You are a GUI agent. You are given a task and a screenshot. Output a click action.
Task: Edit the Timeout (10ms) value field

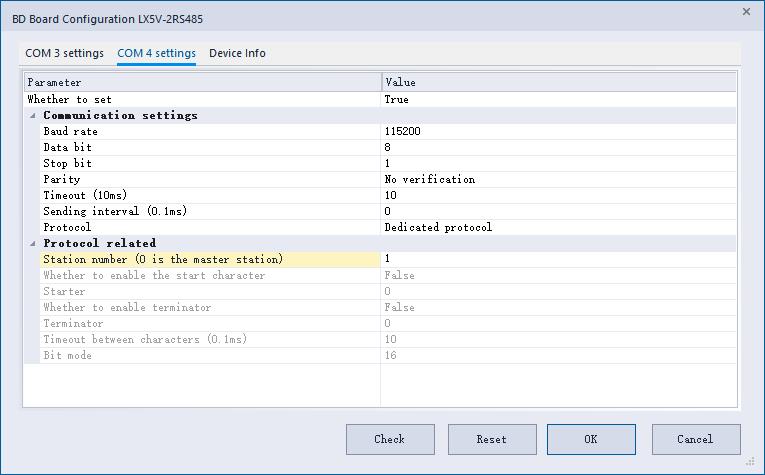pyautogui.click(x=560, y=195)
